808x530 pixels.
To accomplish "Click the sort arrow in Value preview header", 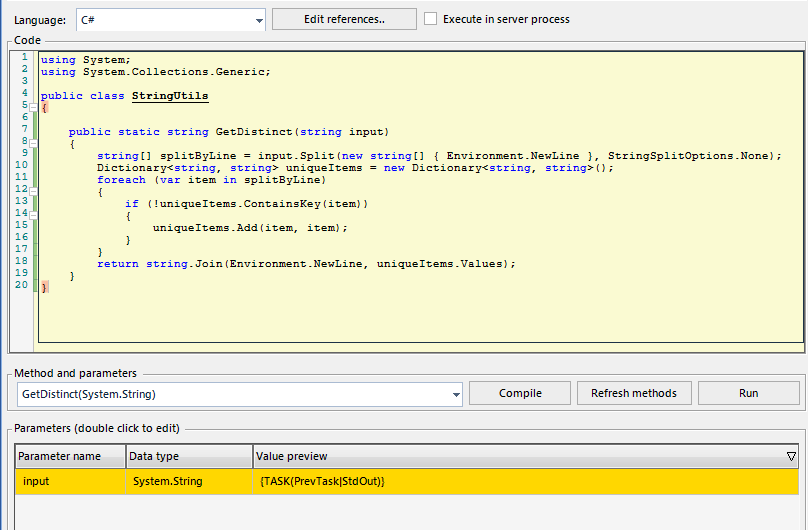I will click(x=791, y=457).
